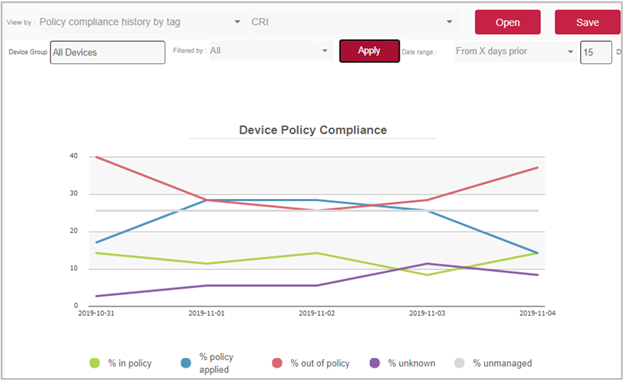Click the Apply button

(369, 51)
